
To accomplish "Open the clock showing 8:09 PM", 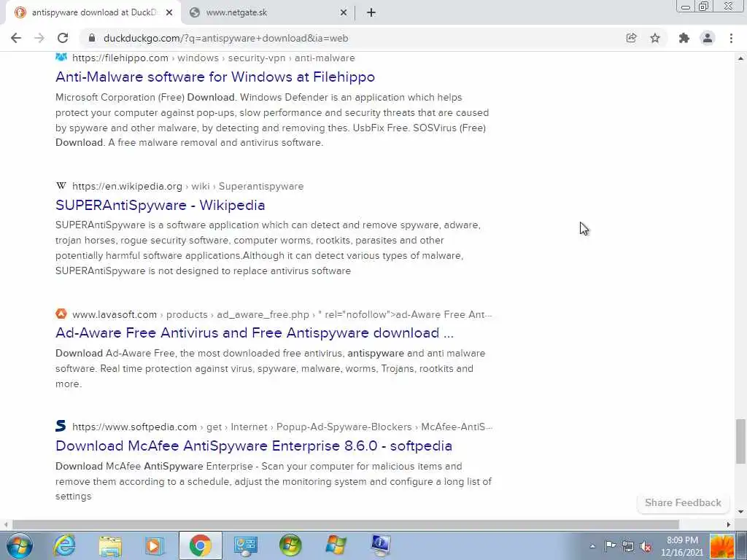I will [682, 546].
